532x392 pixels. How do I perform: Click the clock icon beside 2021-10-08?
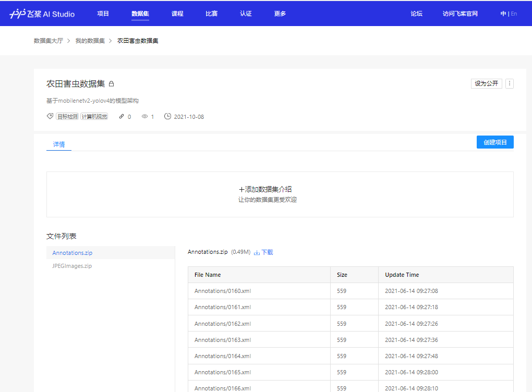(x=167, y=116)
